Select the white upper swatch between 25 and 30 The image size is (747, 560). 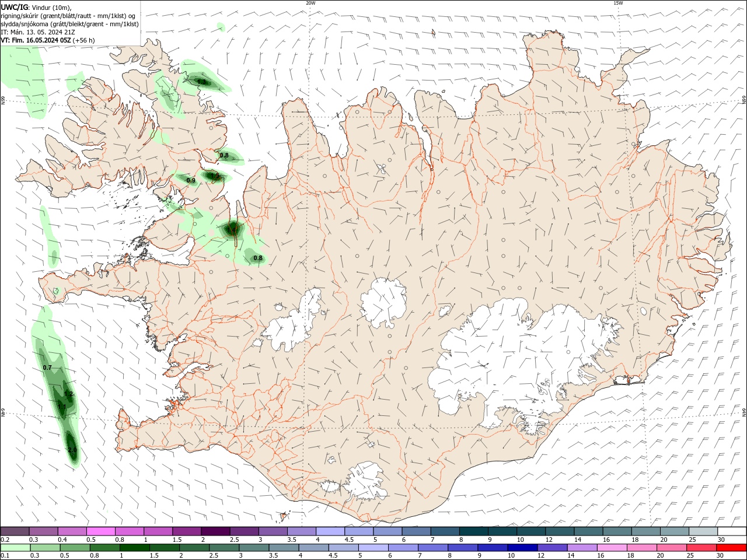point(703,531)
